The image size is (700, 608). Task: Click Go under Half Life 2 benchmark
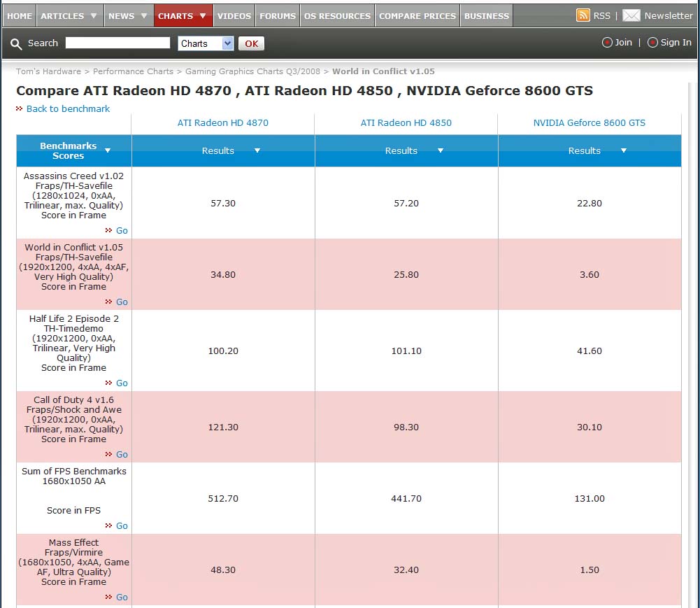click(122, 383)
